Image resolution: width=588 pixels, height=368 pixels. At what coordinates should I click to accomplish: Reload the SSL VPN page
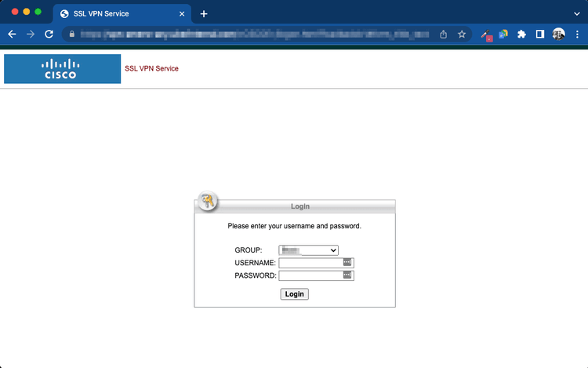coord(49,35)
